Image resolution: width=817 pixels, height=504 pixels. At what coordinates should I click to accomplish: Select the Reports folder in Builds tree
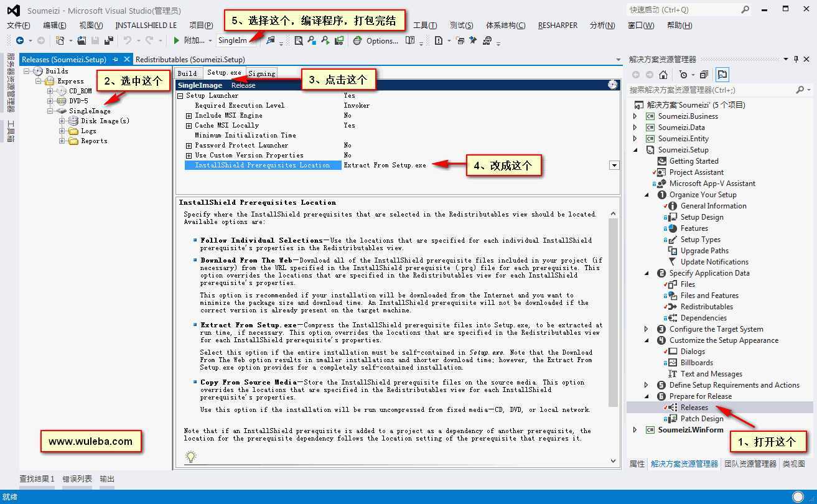(94, 141)
